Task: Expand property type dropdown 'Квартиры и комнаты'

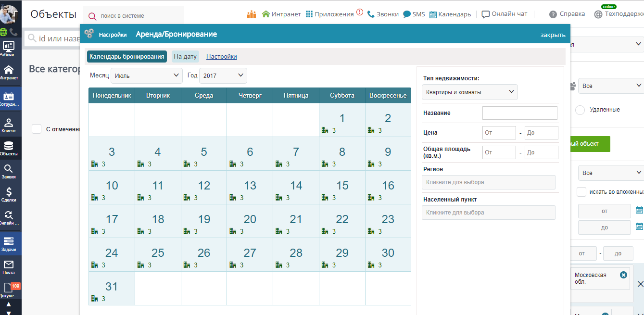Action: (x=469, y=92)
